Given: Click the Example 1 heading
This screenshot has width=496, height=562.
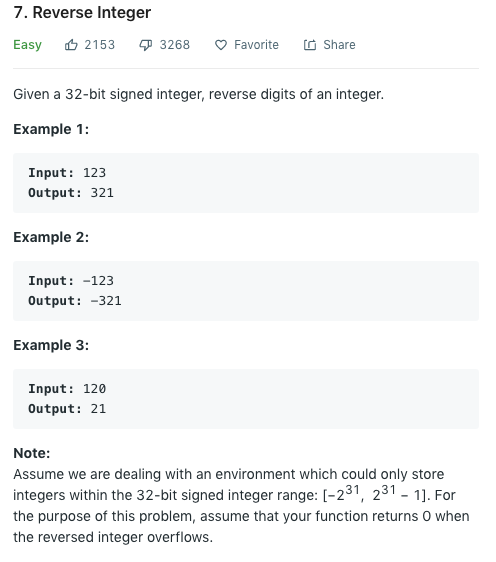Looking at the screenshot, I should [x=51, y=129].
